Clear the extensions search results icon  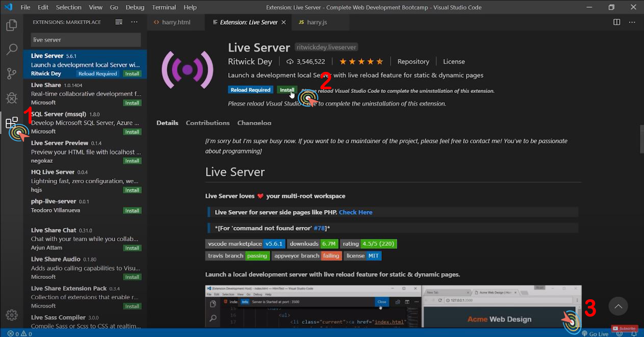(x=119, y=22)
